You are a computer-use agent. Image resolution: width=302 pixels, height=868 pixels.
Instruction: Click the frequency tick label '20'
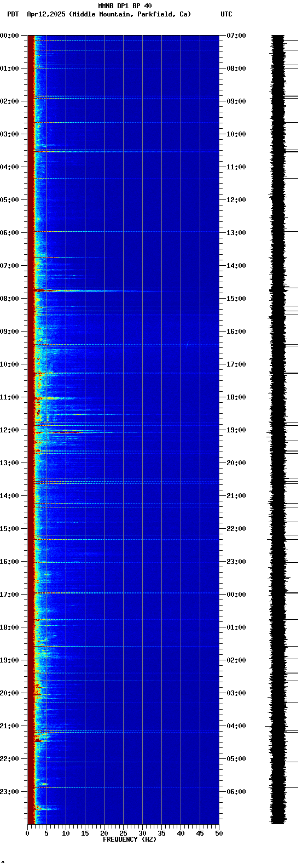coord(104,833)
